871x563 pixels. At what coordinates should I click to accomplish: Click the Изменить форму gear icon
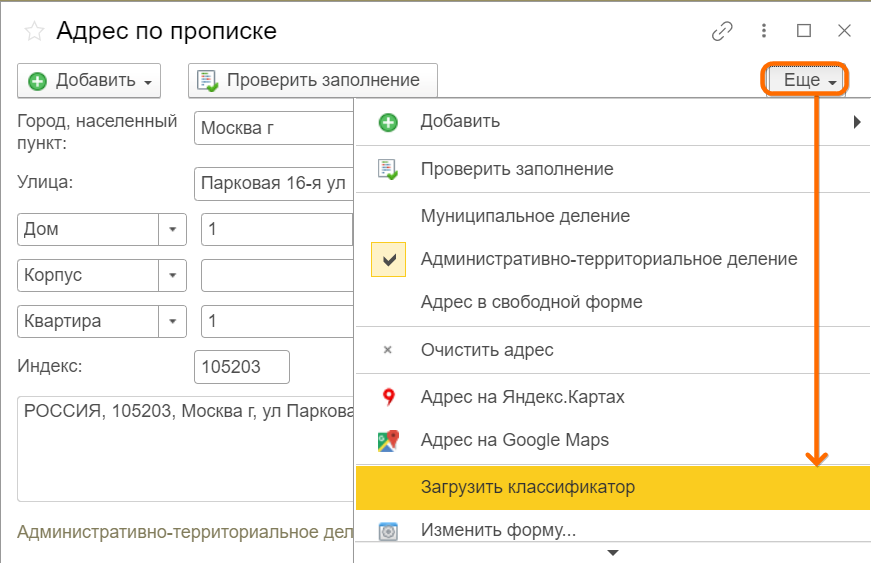388,531
